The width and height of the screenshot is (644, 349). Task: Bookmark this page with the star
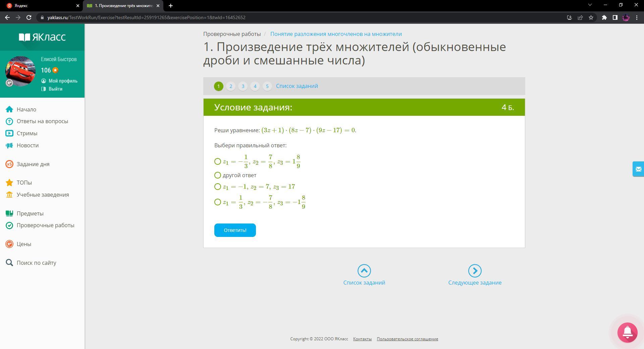point(591,17)
